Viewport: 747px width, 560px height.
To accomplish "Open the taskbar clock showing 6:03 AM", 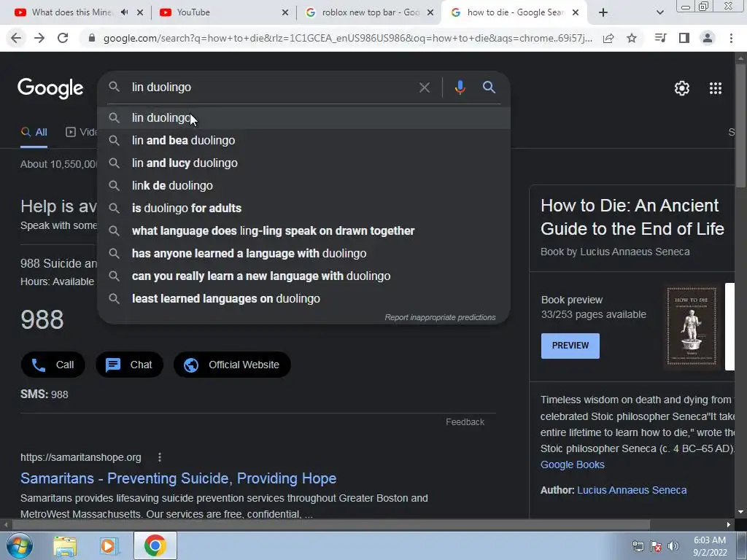I will click(x=709, y=546).
